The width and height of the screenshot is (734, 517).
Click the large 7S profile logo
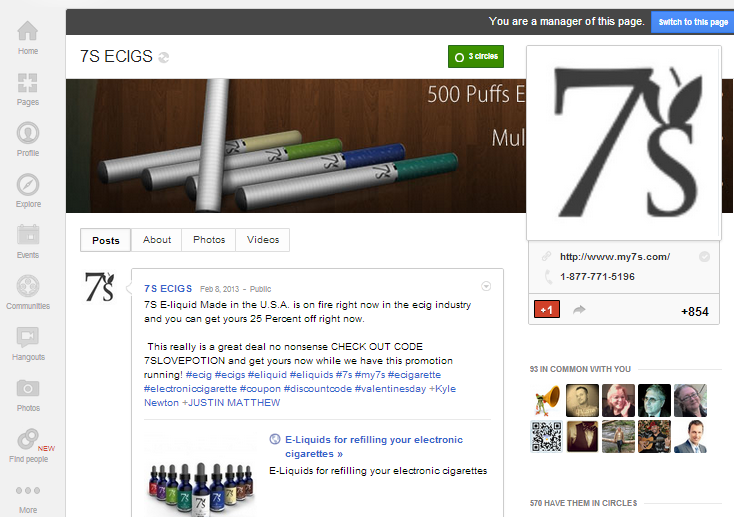coord(624,143)
